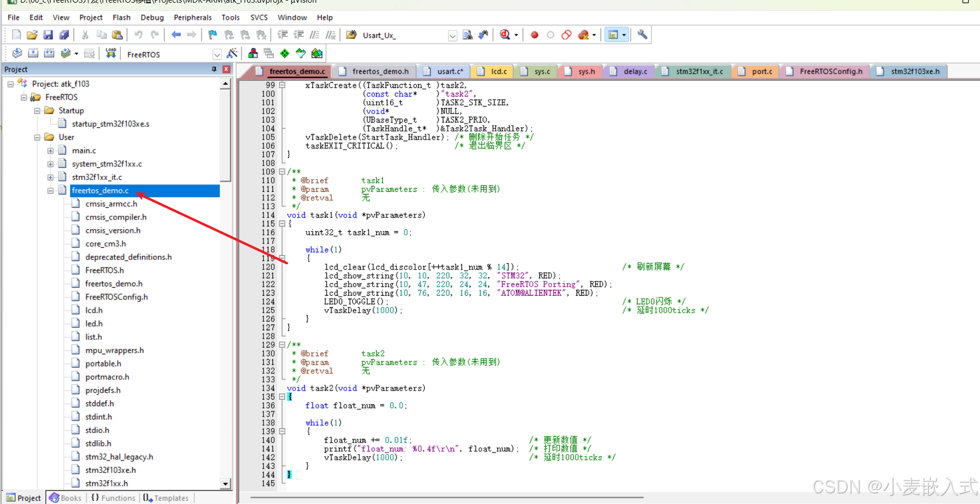This screenshot has height=504, width=980.
Task: Pin the Project panel with the pushpin
Action: click(x=214, y=69)
